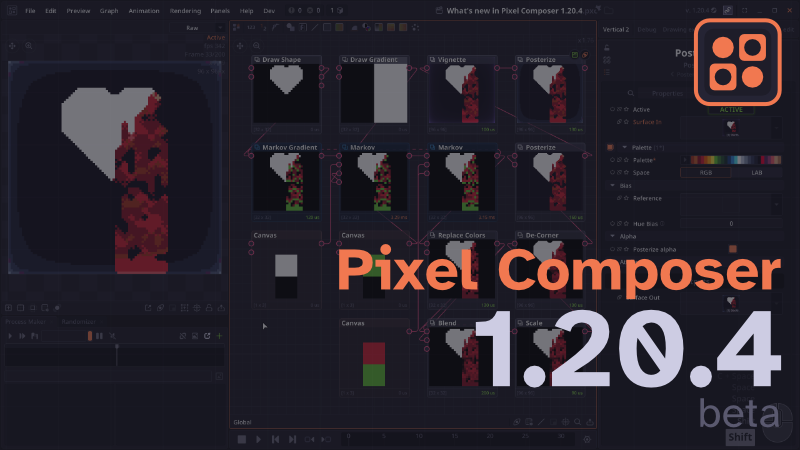Play the animation
Image resolution: width=800 pixels, height=450 pixels.
(x=258, y=439)
